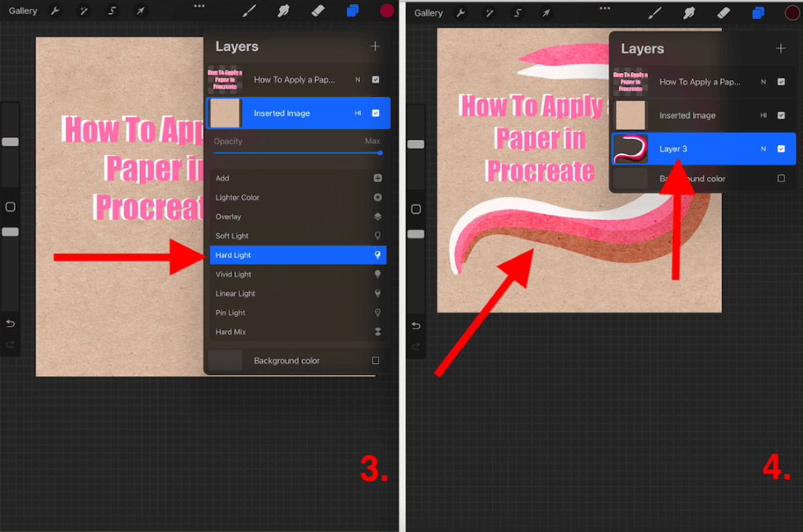Toggle Background color checkbox in right panel

coord(781,178)
